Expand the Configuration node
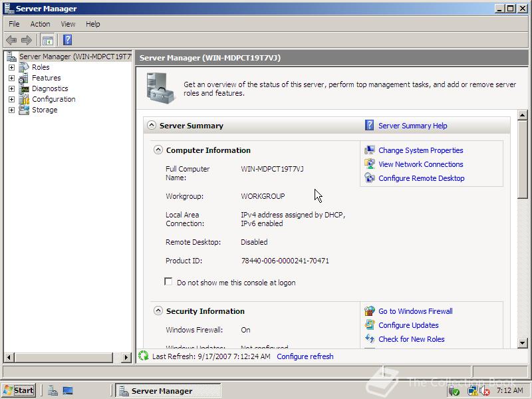532x399 pixels. tap(11, 99)
